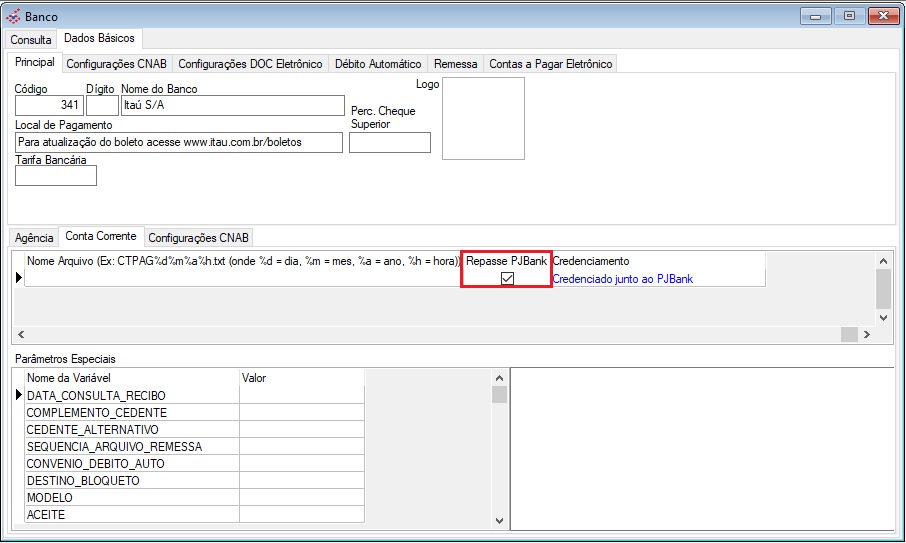The width and height of the screenshot is (906, 543).
Task: Click the Código field showing 341
Action: point(49,105)
